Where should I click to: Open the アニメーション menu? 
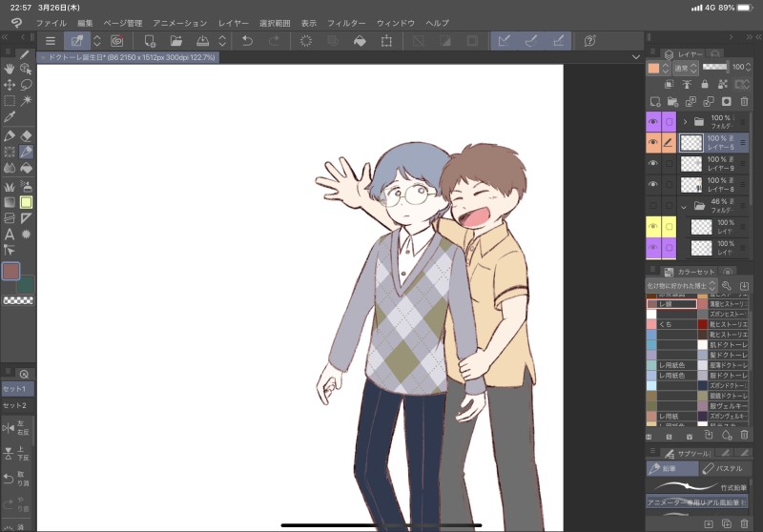pos(179,22)
